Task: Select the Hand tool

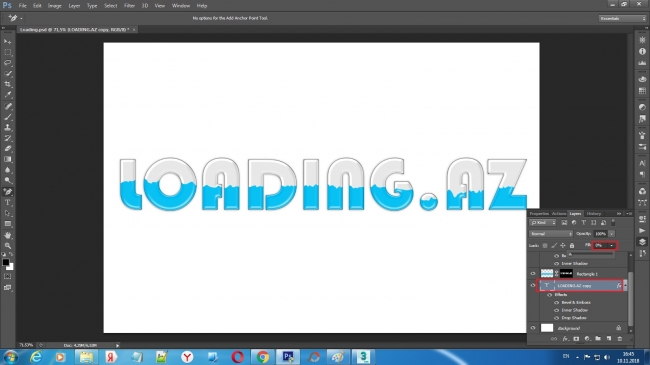Action: point(8,235)
